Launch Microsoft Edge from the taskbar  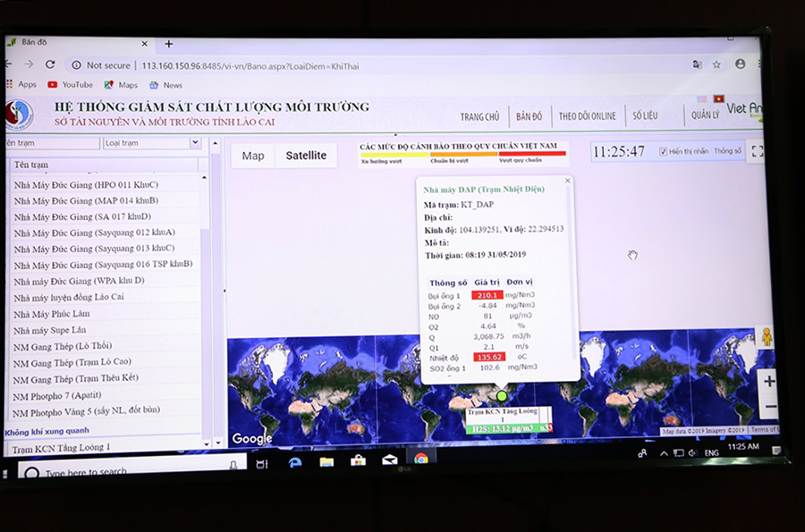294,463
